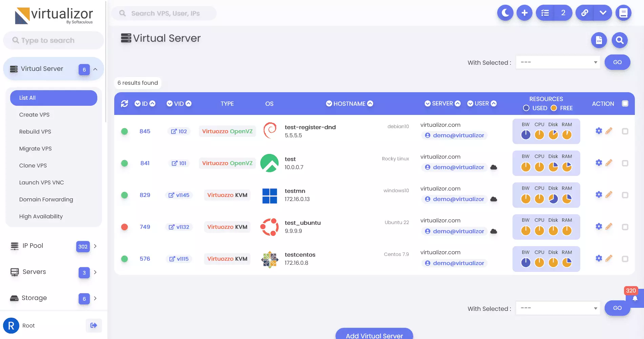Open the top bar chevron-down menu

point(603,13)
